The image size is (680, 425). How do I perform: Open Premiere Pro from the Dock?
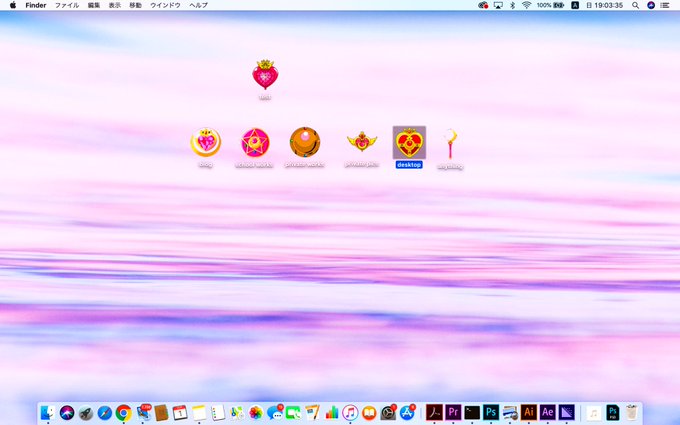[453, 412]
